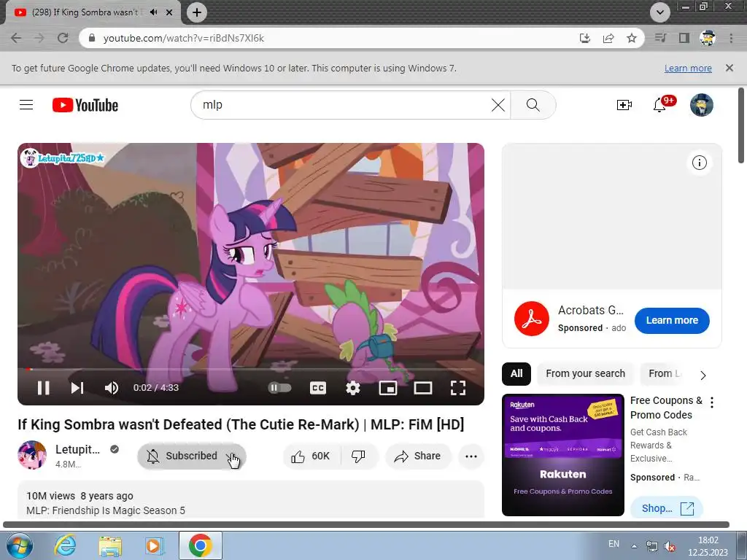
Task: Open Windows Explorer from taskbar
Action: click(x=110, y=545)
